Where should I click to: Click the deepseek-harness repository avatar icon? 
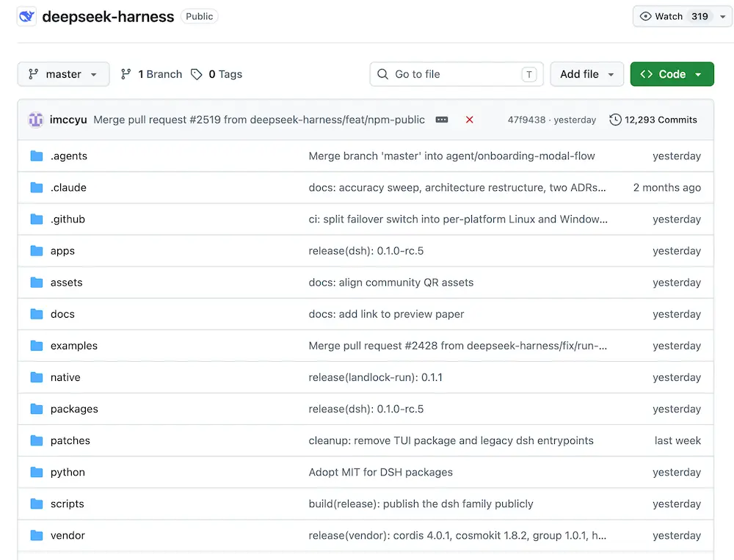coord(26,17)
